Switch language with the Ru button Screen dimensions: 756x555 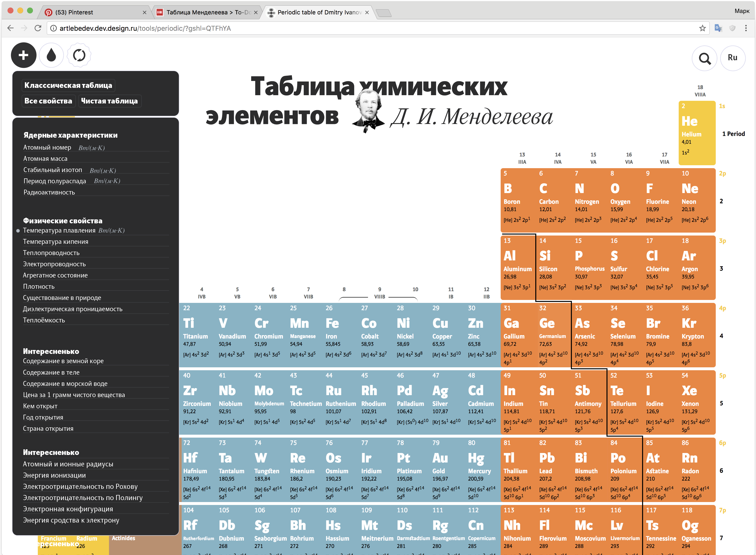click(732, 58)
